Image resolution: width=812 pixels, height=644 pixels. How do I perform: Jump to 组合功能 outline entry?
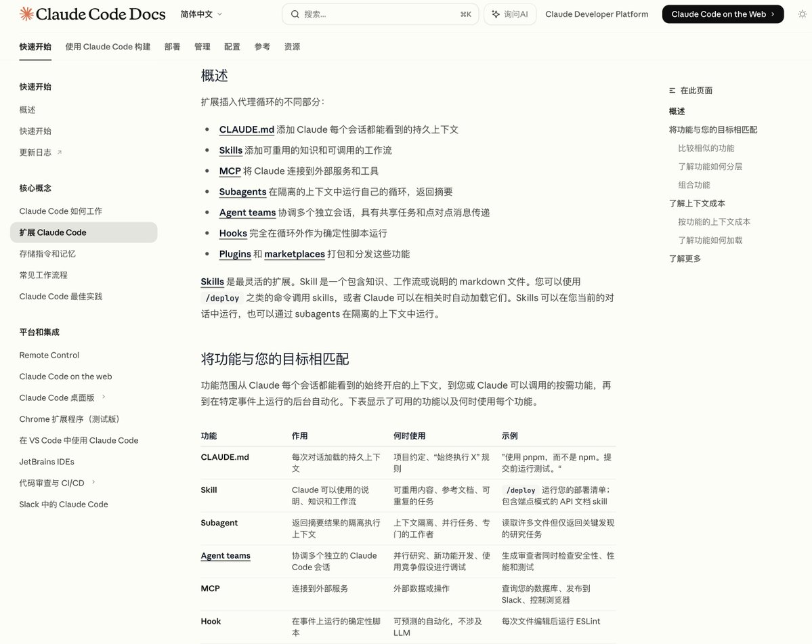694,185
